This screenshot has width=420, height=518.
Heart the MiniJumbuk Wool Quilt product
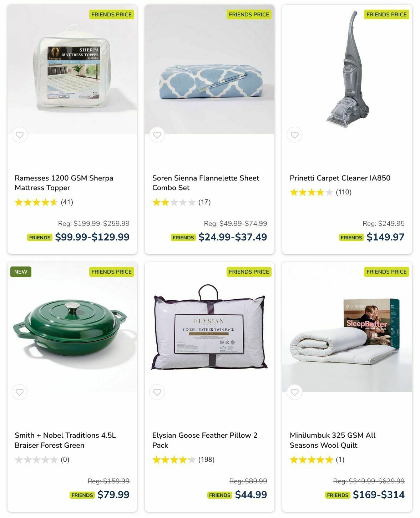(x=294, y=392)
